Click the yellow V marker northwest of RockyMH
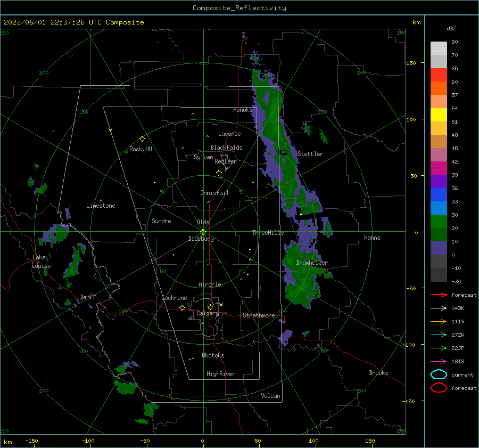This screenshot has height=448, width=479. (x=111, y=130)
